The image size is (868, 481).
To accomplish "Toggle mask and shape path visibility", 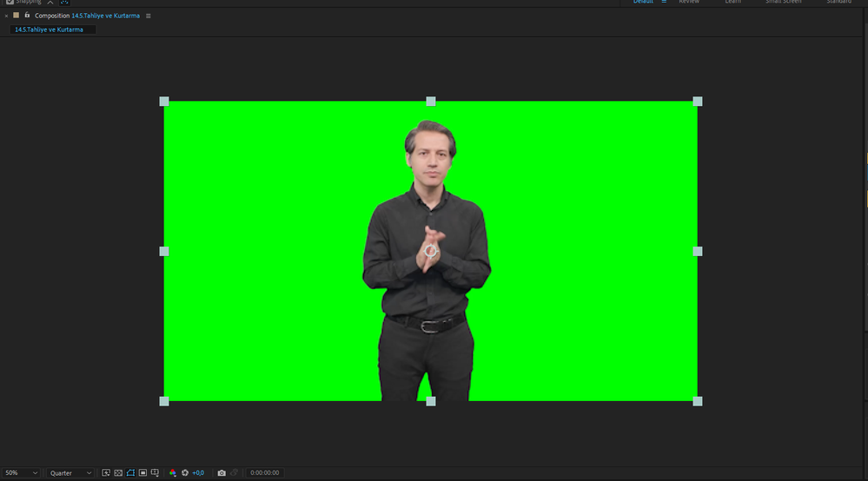I will tap(130, 472).
